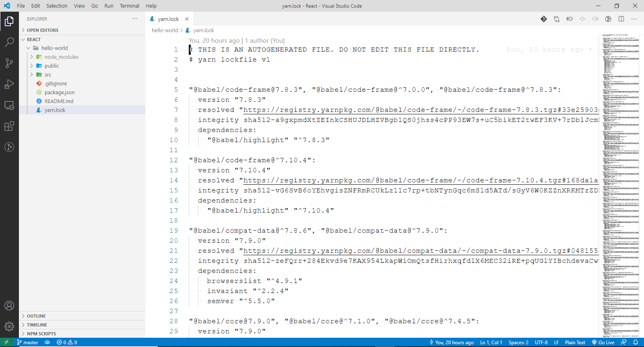Open the Help menu
The width and height of the screenshot is (644, 347).
151,6
